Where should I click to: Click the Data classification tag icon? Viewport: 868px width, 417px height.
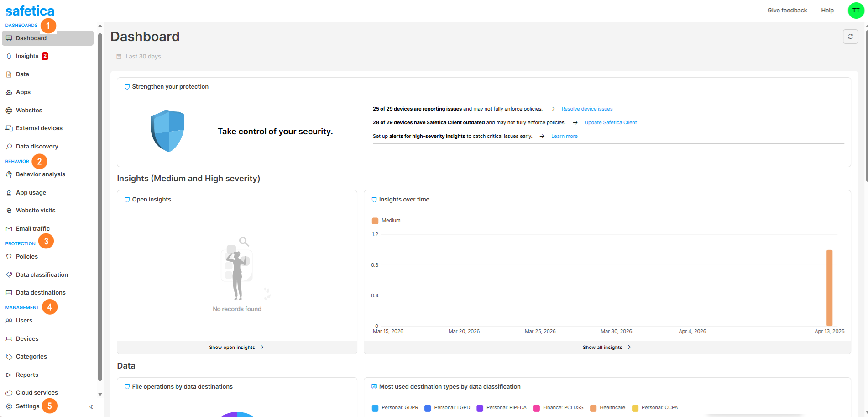click(x=9, y=275)
